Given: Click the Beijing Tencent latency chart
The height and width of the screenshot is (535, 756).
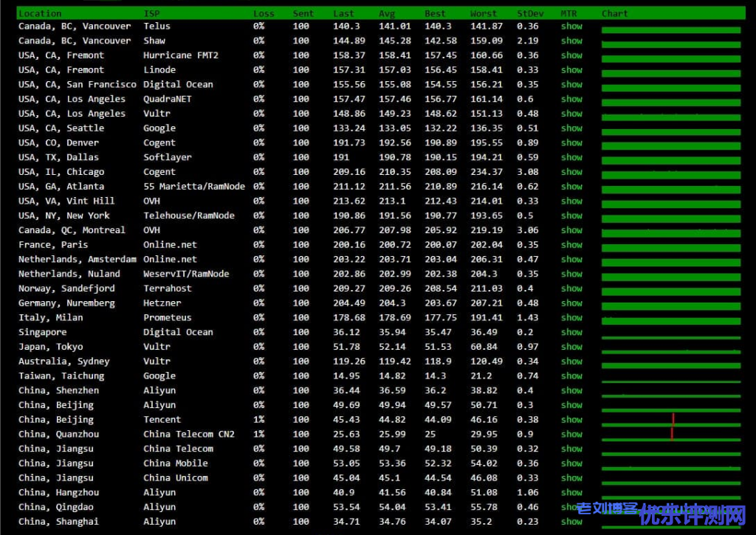Looking at the screenshot, I should (x=671, y=420).
